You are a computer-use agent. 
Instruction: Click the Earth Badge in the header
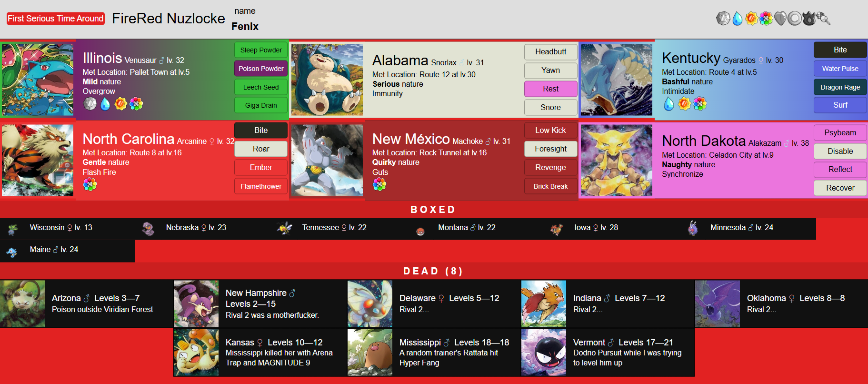tap(823, 19)
